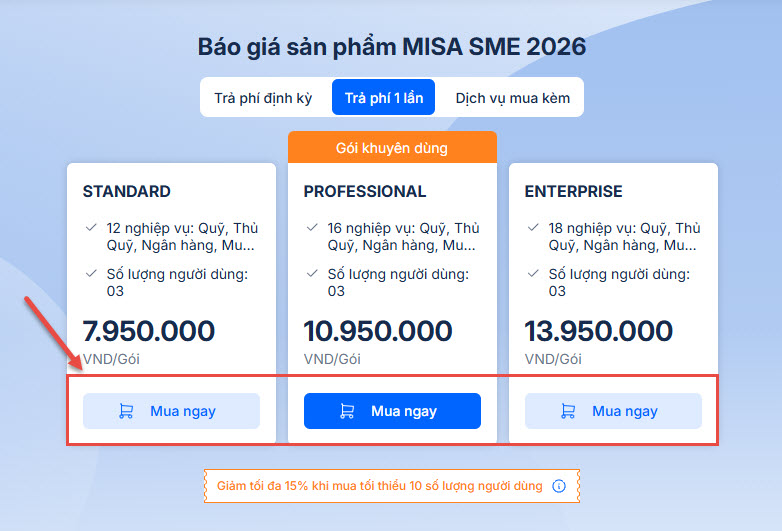Click the checkmark beside Standard's 12 nghiệp vụ
The image size is (782, 531).
point(92,228)
